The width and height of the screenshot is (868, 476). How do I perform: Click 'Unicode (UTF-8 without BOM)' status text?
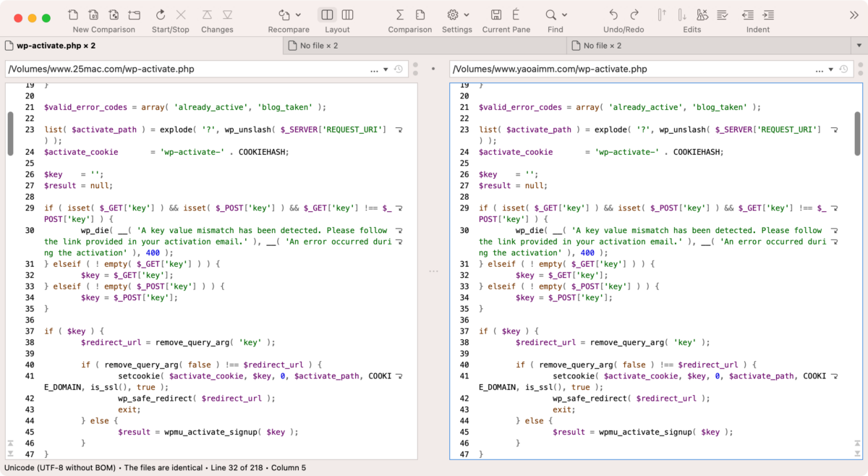click(x=59, y=468)
